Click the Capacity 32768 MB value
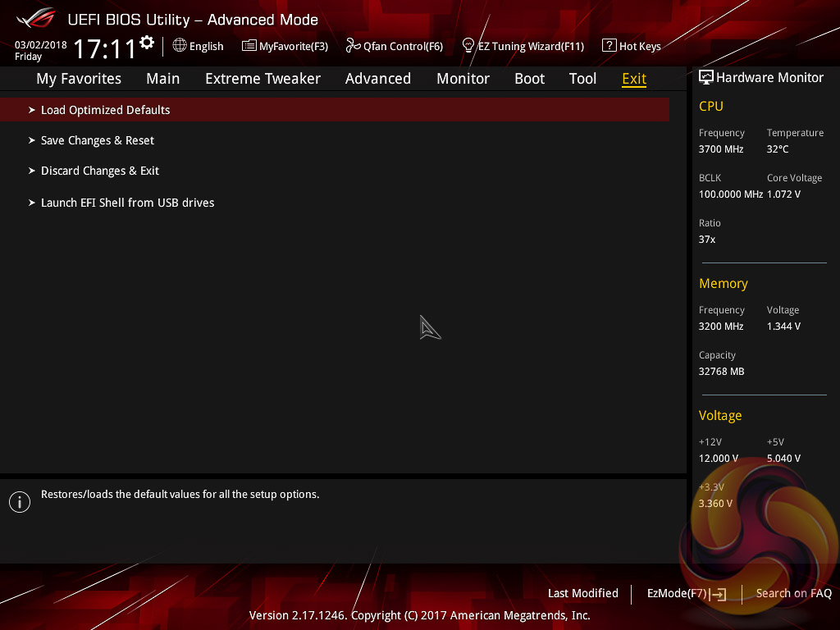The image size is (840, 630). (721, 372)
